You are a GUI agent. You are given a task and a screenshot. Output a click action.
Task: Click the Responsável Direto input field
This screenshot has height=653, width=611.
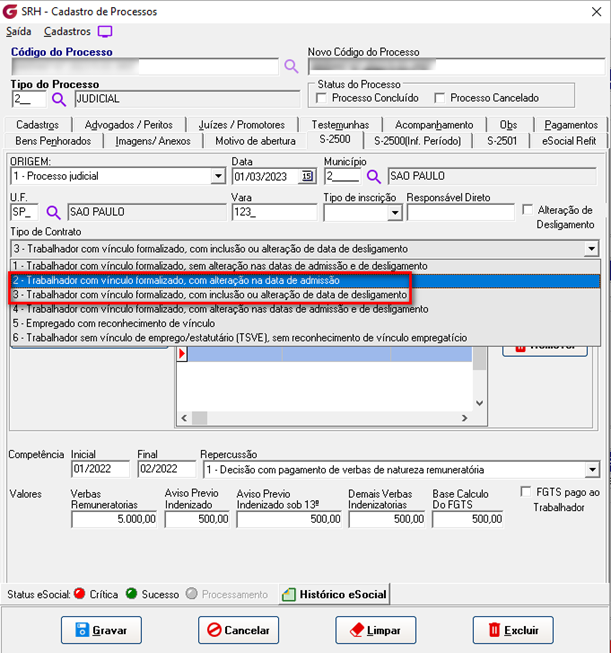[461, 213]
